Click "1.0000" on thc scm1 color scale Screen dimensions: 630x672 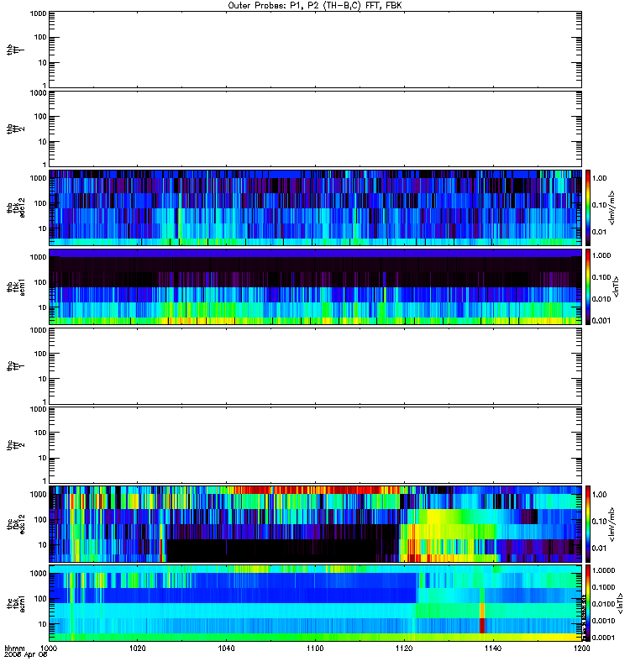[x=603, y=570]
